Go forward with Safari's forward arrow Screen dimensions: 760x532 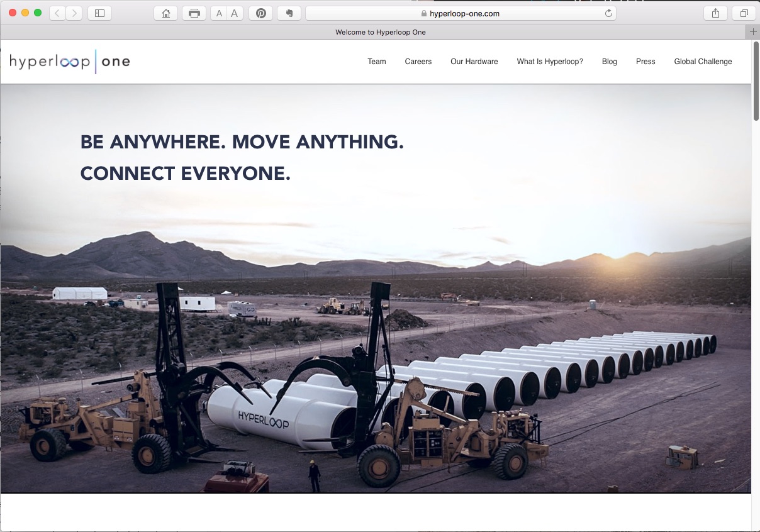[x=74, y=13]
